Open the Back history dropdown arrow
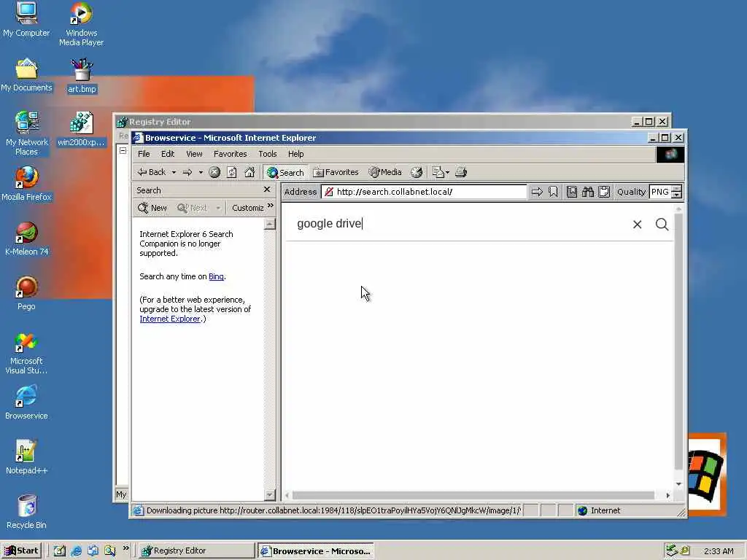The image size is (747, 560). pyautogui.click(x=174, y=172)
